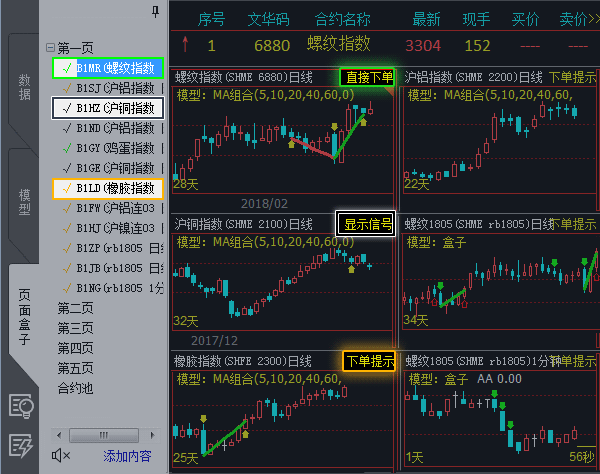The height and width of the screenshot is (474, 600).
Task: Select 合约池 in the page tree
Action: (76, 388)
